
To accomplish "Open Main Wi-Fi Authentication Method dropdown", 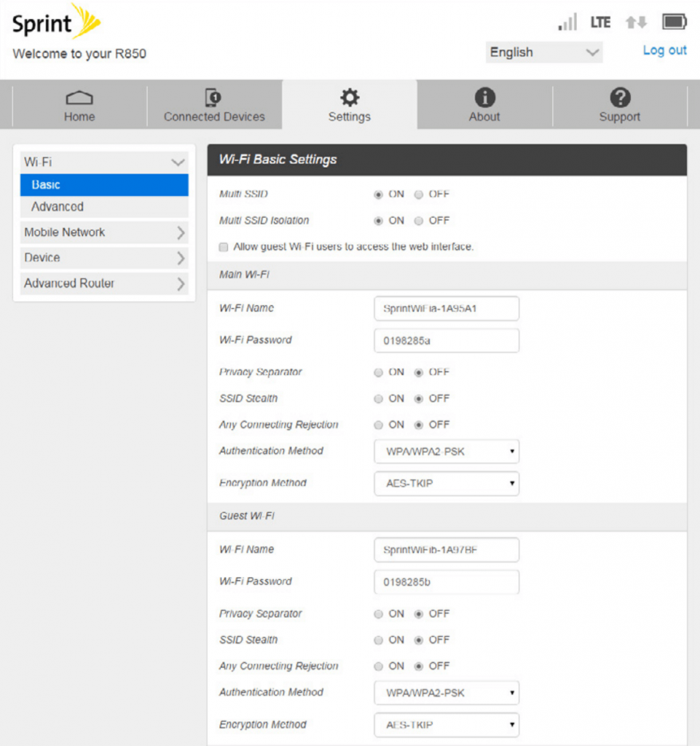I will [x=446, y=452].
